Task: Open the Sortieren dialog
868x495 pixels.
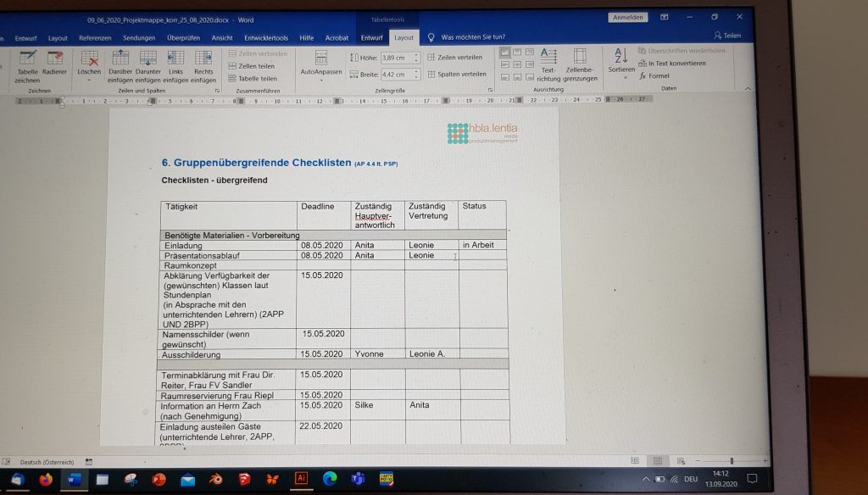Action: pyautogui.click(x=621, y=62)
